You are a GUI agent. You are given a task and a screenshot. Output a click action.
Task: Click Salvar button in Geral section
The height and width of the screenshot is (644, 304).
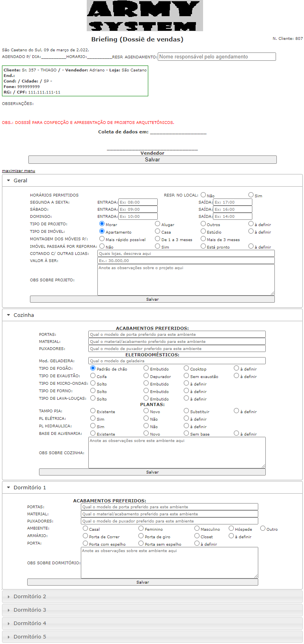[152, 299]
